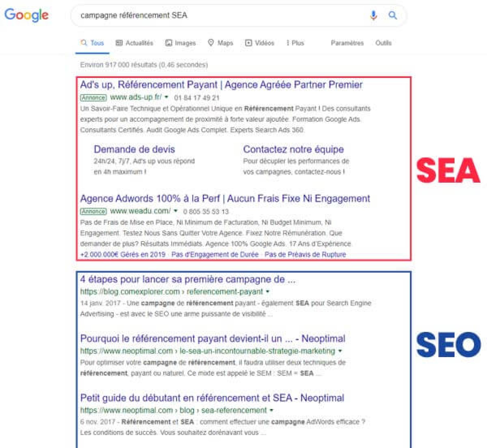Click the Annonce label of weadu ad
Screen dimensions: 487x448
tap(93, 212)
